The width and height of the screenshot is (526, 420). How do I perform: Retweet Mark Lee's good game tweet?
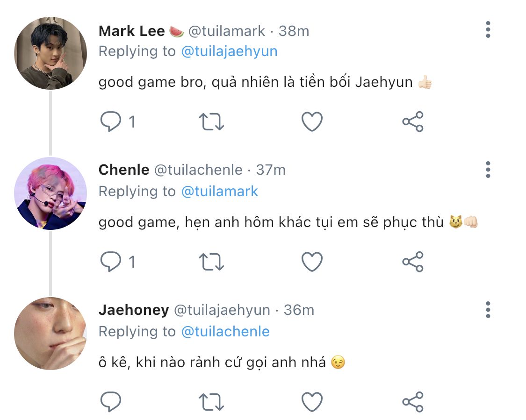coord(211,121)
